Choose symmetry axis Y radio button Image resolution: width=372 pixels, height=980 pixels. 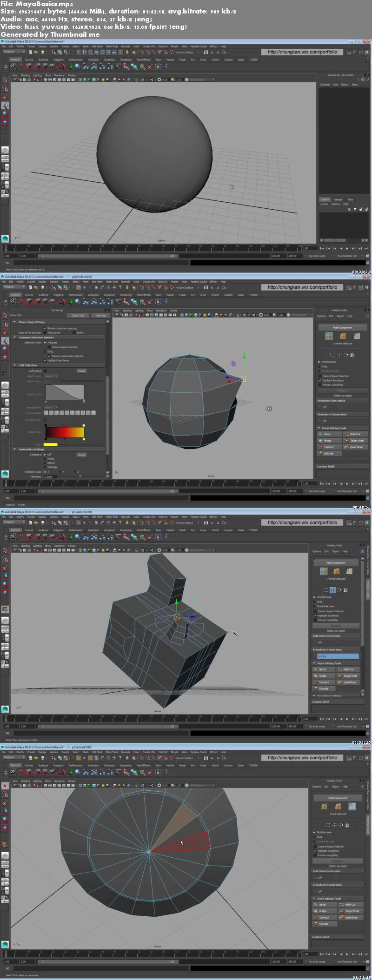point(60,472)
